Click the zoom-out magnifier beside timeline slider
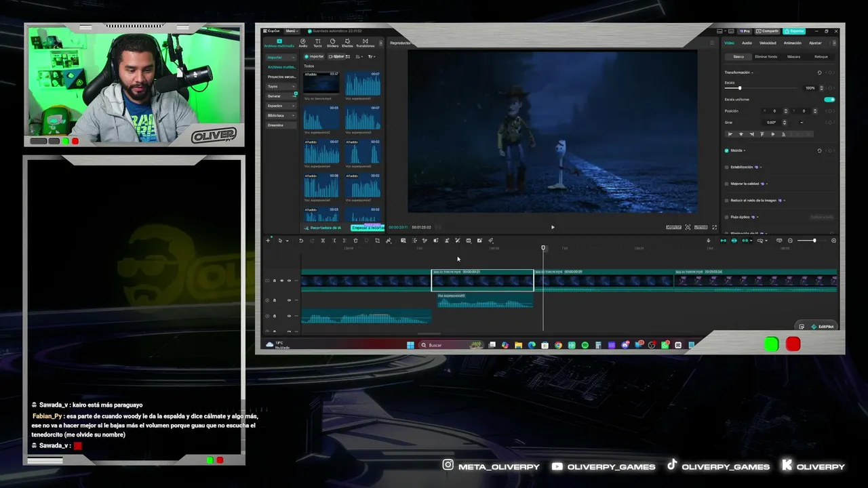This screenshot has height=488, width=868. (790, 241)
